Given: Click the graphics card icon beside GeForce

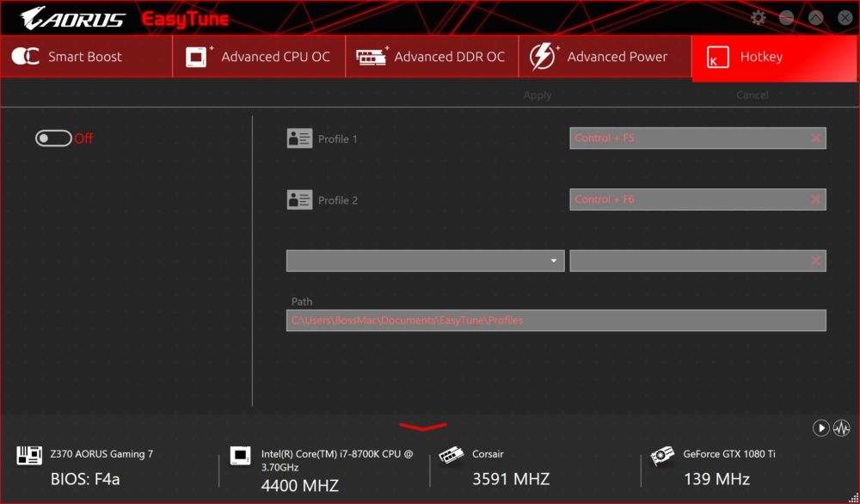Looking at the screenshot, I should tap(662, 456).
